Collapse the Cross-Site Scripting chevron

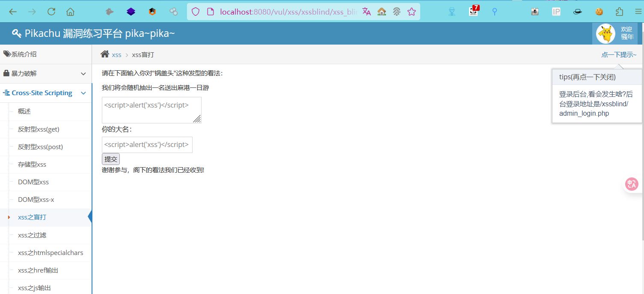click(83, 93)
